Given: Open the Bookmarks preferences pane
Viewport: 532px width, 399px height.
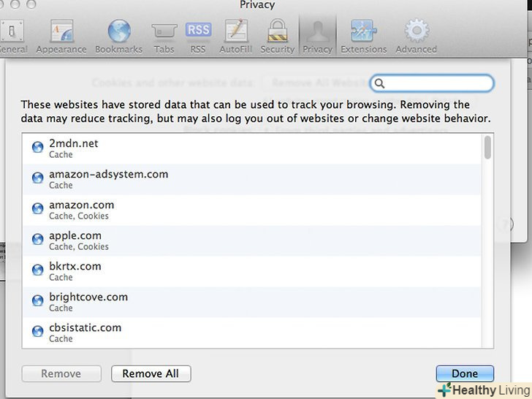Looking at the screenshot, I should 118,37.
